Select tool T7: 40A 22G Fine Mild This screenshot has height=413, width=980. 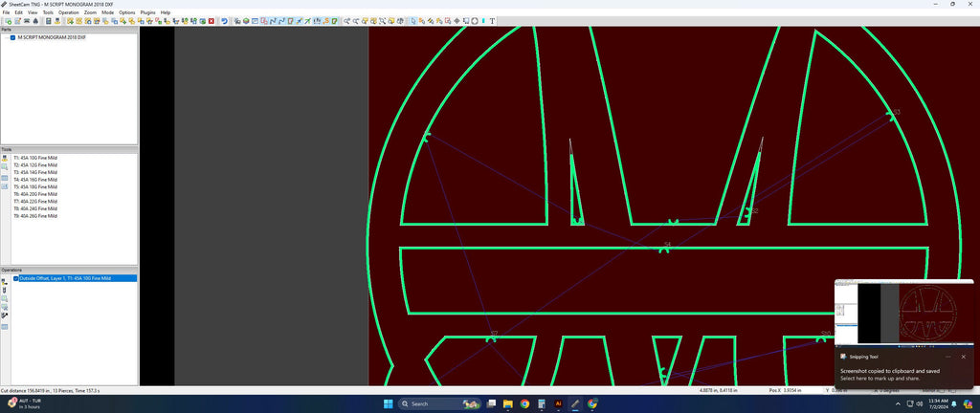point(35,202)
